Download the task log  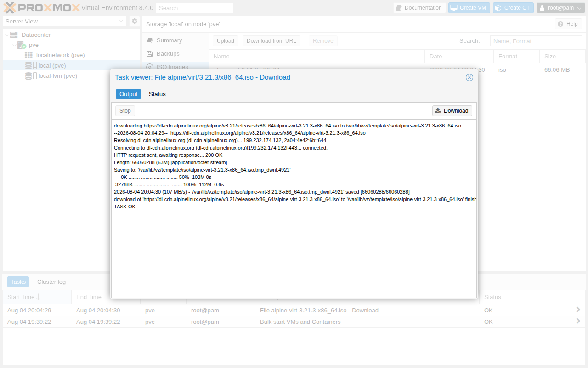pos(452,111)
